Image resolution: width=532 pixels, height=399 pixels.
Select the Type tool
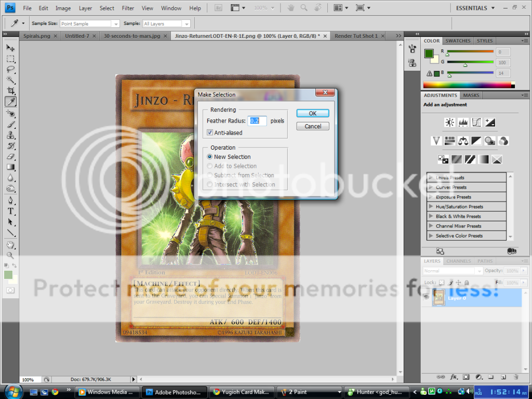click(x=10, y=211)
